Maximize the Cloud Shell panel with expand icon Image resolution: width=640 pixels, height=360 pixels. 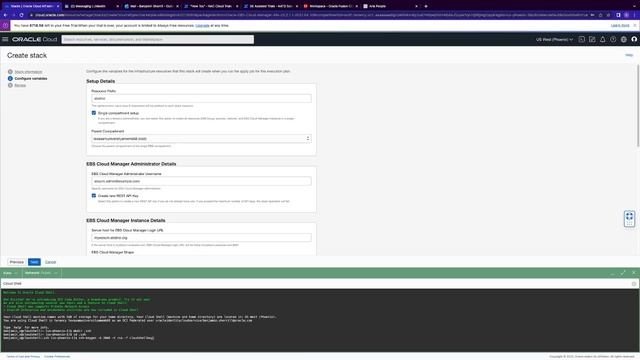point(623,273)
